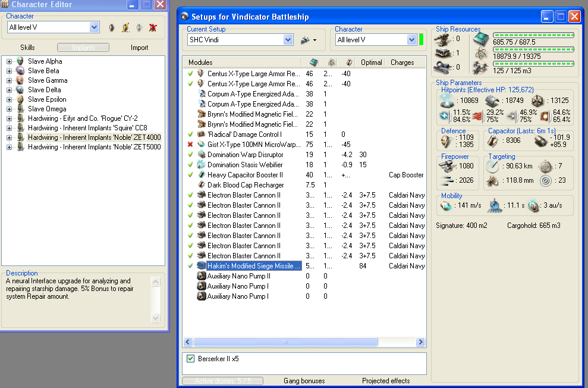Image resolution: width=588 pixels, height=388 pixels.
Task: Click the Domination Stasis Webifier module icon
Action: point(202,165)
